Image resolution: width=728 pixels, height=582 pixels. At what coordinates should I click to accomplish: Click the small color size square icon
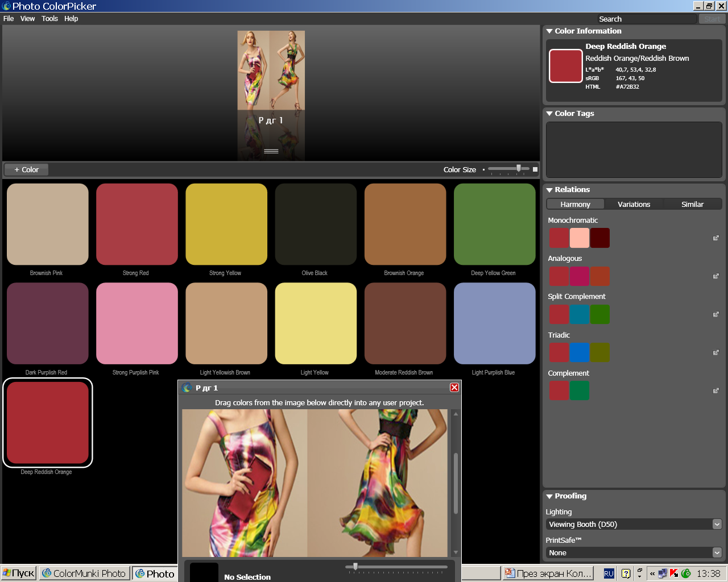[x=483, y=169]
